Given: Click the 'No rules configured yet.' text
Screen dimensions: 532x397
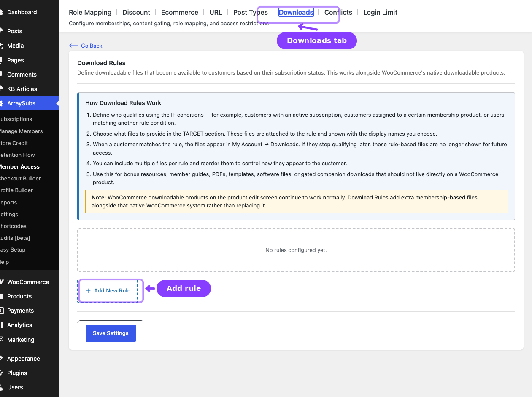Looking at the screenshot, I should (296, 250).
